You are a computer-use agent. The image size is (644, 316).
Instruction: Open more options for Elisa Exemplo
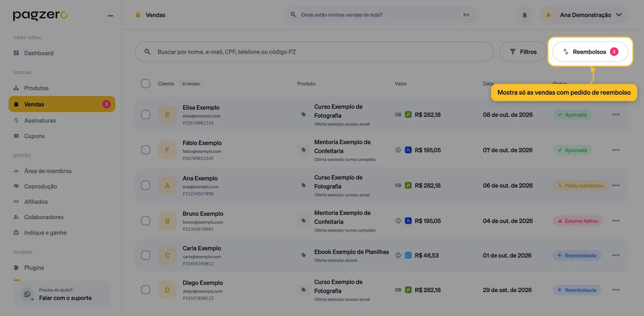click(615, 115)
